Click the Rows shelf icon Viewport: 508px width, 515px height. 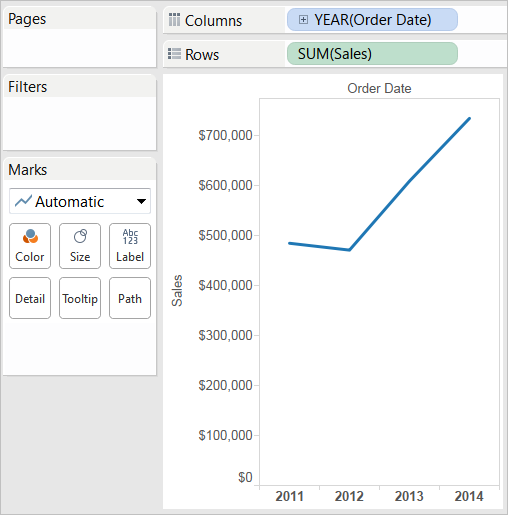click(x=174, y=54)
